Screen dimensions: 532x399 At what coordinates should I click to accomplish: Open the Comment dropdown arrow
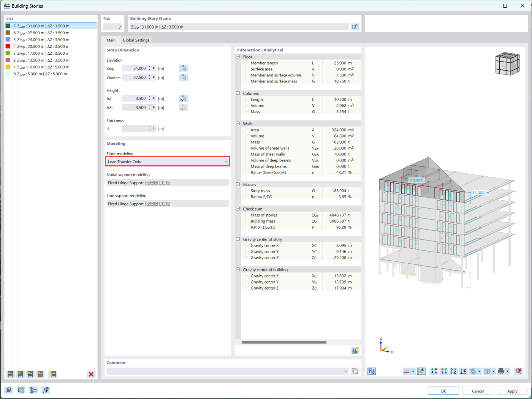(345, 371)
